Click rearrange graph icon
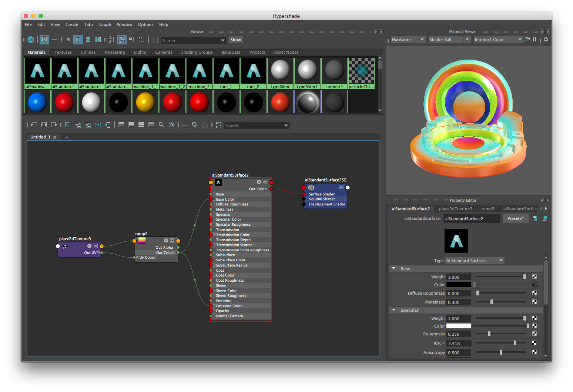573x392 pixels. click(98, 125)
